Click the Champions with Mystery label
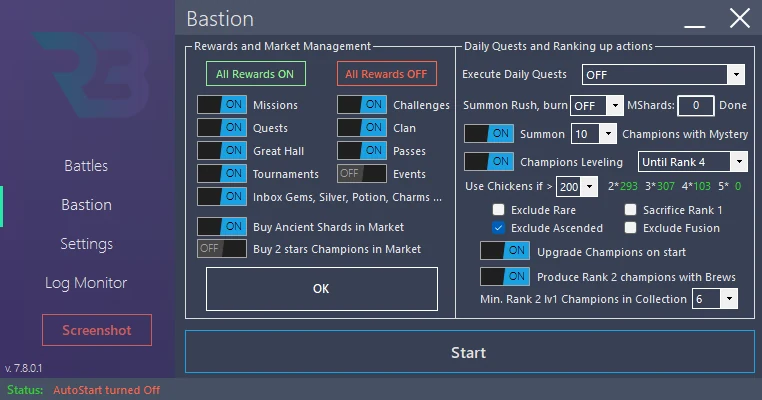This screenshot has width=762, height=400. pos(685,134)
